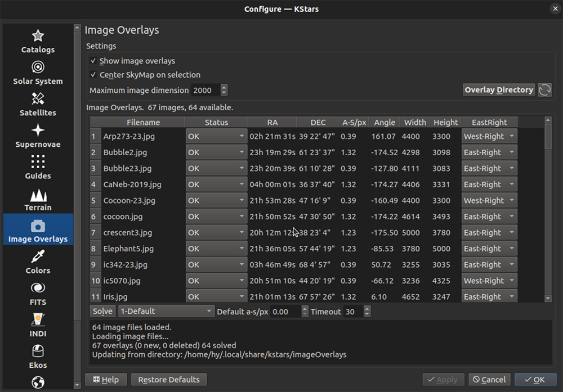563x392 pixels.
Task: Open the EastRight dropdown for Bubble2.jpg
Action: click(x=489, y=152)
